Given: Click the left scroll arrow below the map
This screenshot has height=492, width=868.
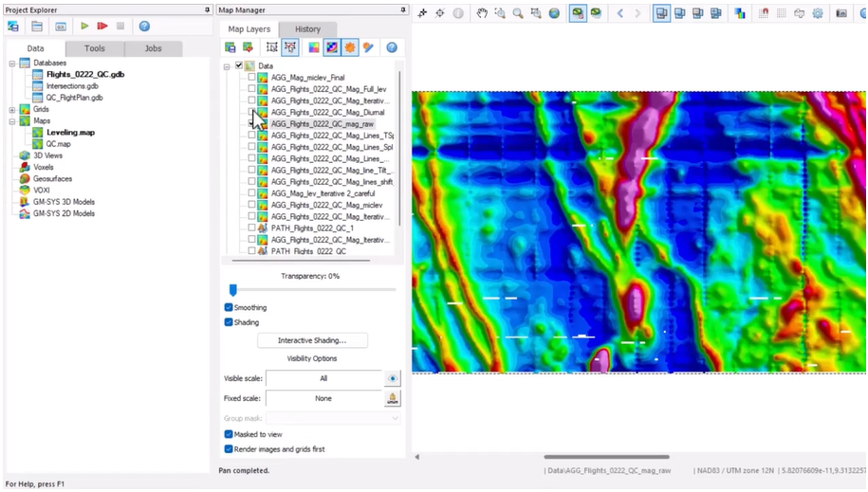Looking at the screenshot, I should (x=417, y=457).
